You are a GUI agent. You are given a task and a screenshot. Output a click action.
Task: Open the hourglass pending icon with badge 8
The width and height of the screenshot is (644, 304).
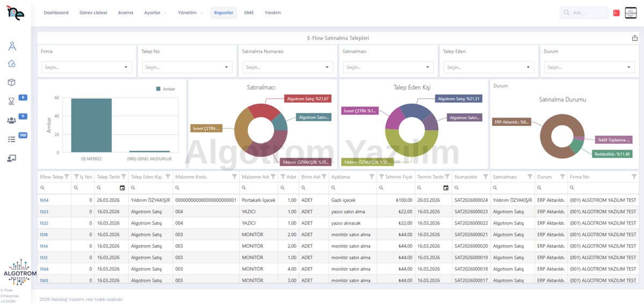(12, 101)
